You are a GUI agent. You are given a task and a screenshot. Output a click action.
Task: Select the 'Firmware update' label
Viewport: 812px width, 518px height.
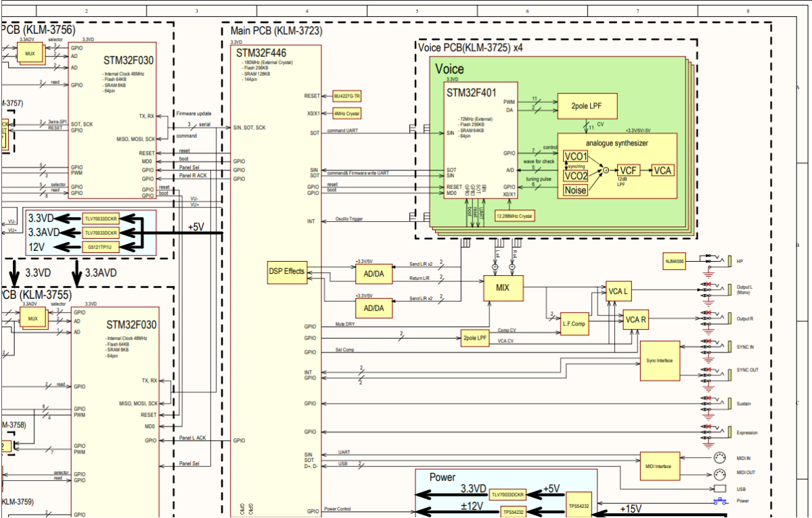(x=194, y=114)
